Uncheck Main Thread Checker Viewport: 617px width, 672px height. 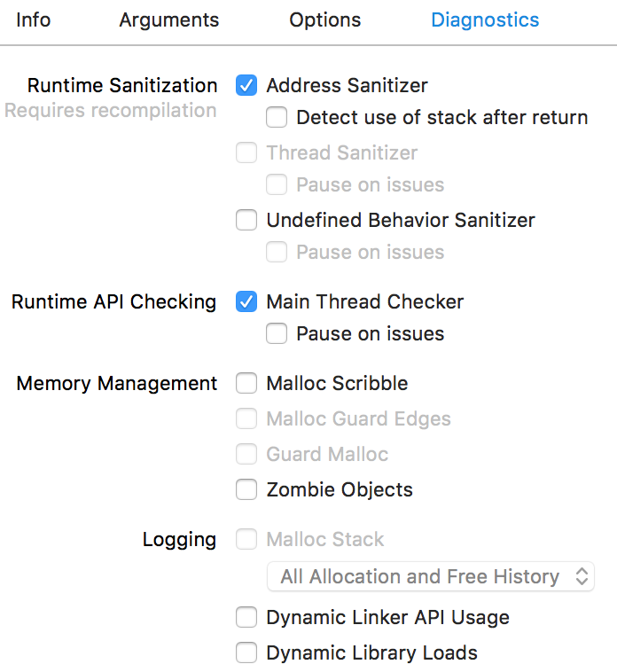pyautogui.click(x=246, y=301)
